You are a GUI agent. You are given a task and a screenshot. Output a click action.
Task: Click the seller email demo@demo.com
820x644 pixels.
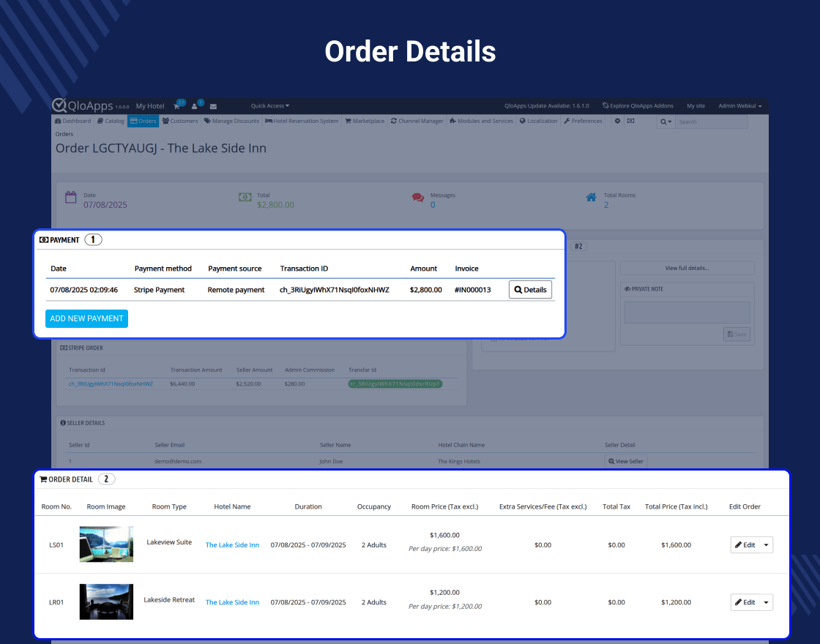pyautogui.click(x=178, y=462)
